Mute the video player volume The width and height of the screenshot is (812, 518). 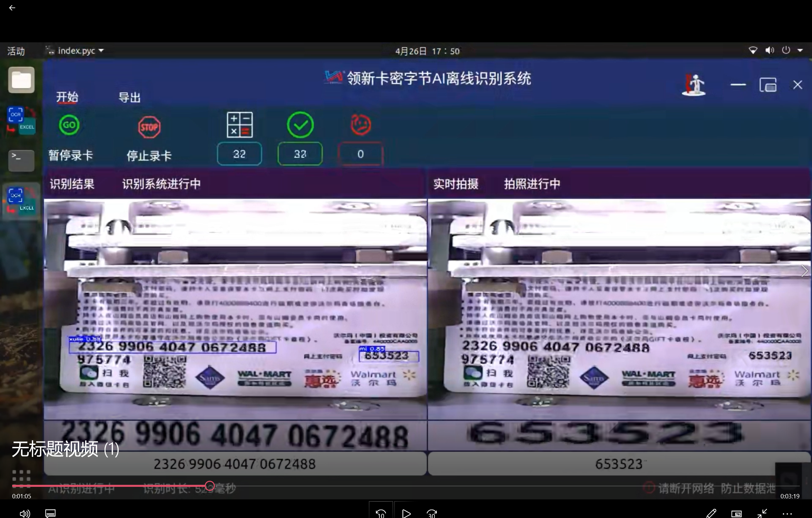click(x=25, y=513)
